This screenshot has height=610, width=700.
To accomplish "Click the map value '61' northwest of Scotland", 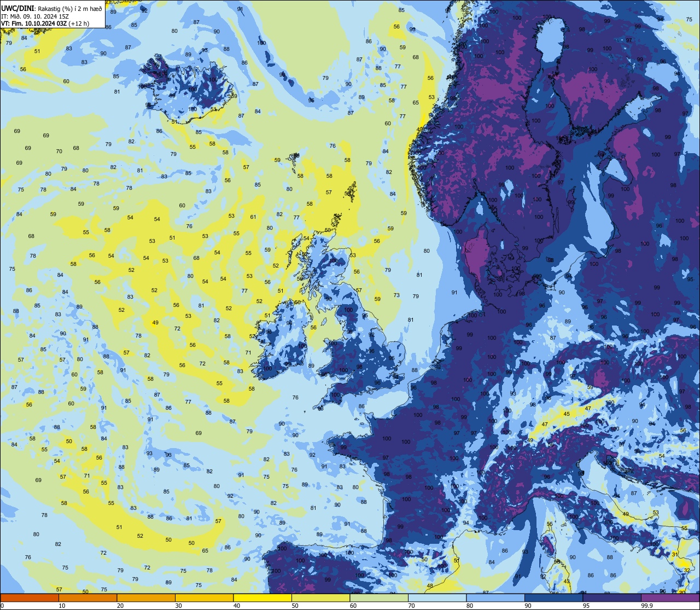I will pyautogui.click(x=253, y=217).
